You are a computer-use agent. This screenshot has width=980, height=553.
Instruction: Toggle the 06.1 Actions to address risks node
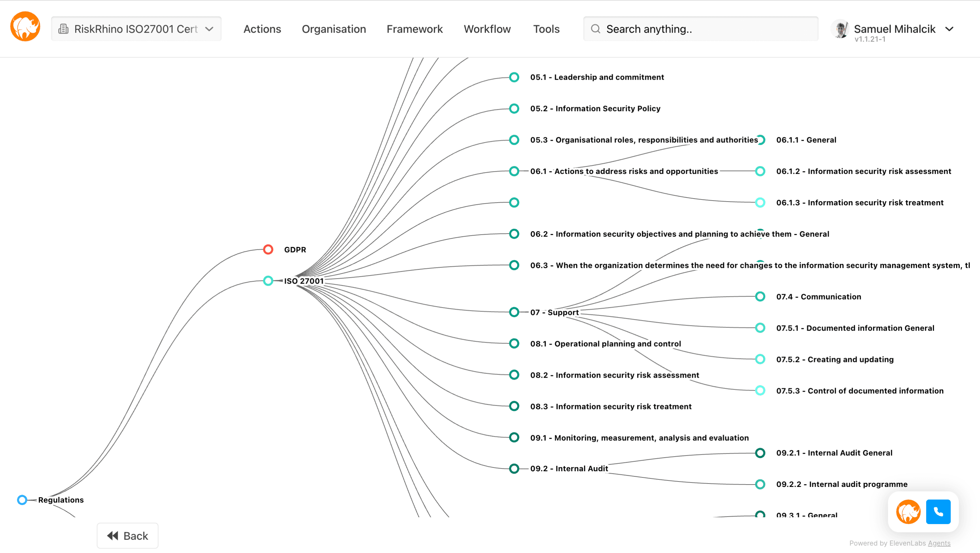coord(514,171)
